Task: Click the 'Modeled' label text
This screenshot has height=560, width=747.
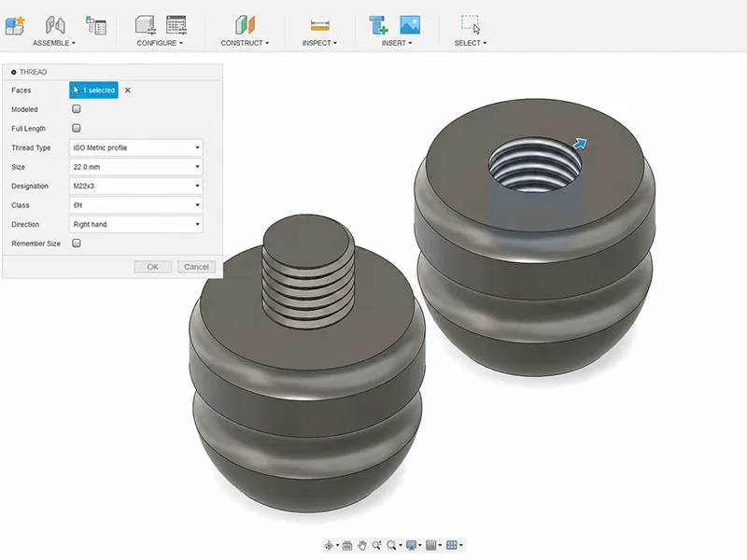Action: (24, 109)
